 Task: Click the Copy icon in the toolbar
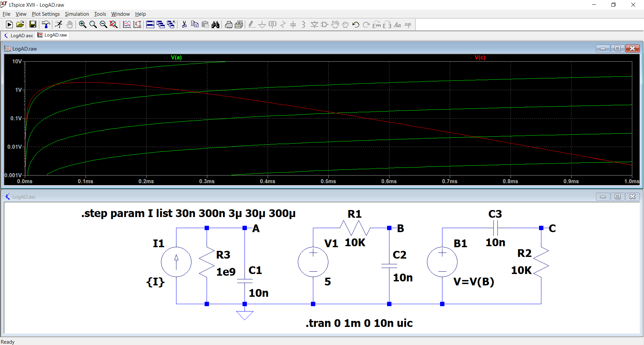195,24
